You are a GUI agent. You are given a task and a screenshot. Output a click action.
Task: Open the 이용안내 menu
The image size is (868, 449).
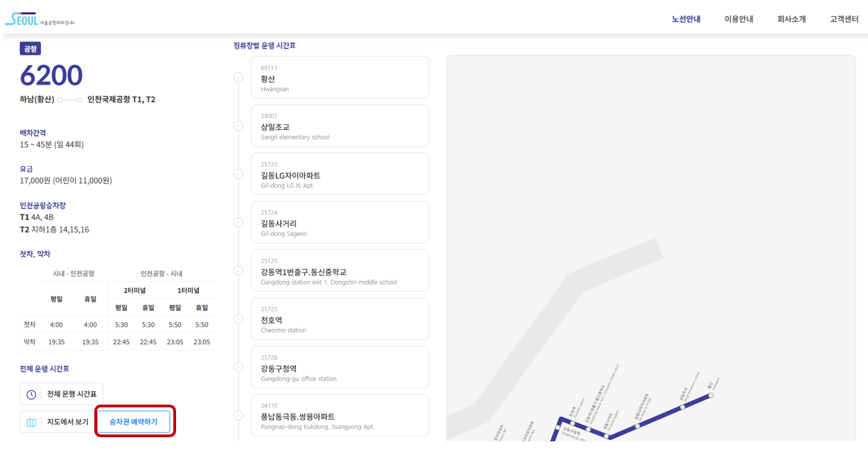739,19
